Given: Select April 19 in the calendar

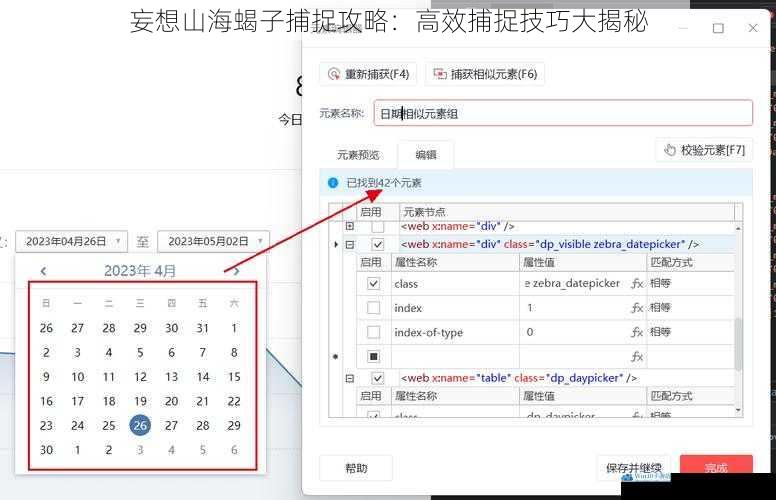Looking at the screenshot, I should 140,401.
